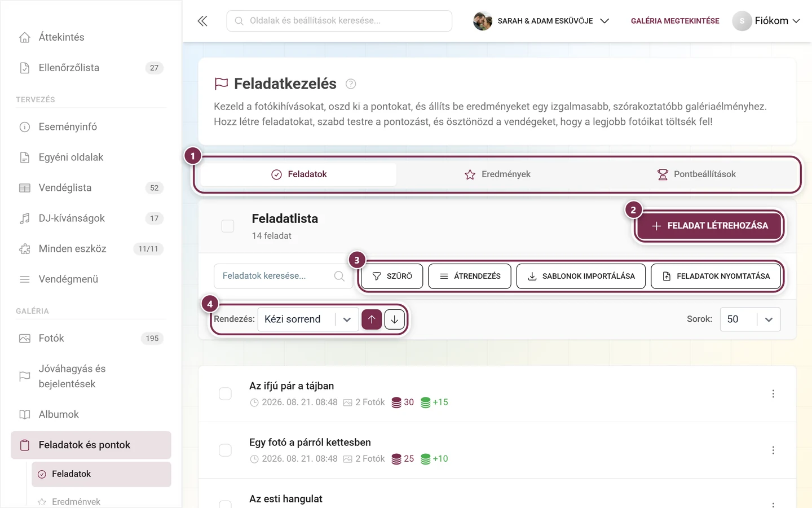812x508 pixels.
Task: Switch to Pontbeállítások tab
Action: coord(696,174)
